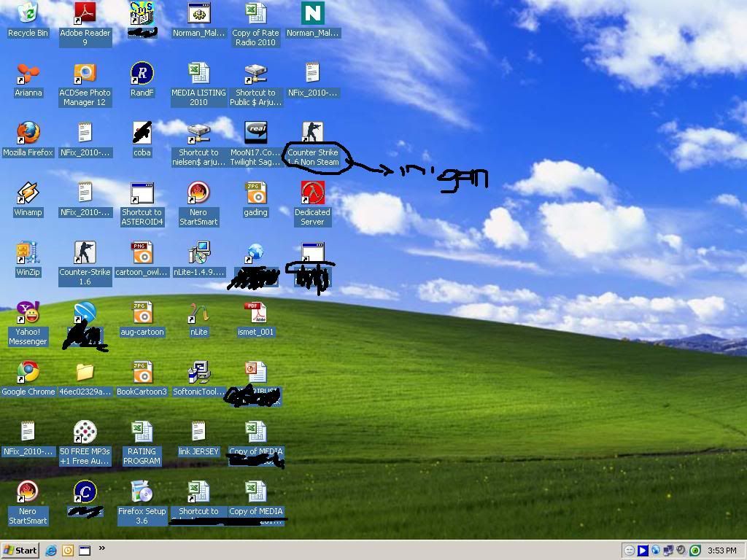The image size is (747, 560).
Task: Click the 3:53 PM taskbar clock
Action: (x=721, y=551)
